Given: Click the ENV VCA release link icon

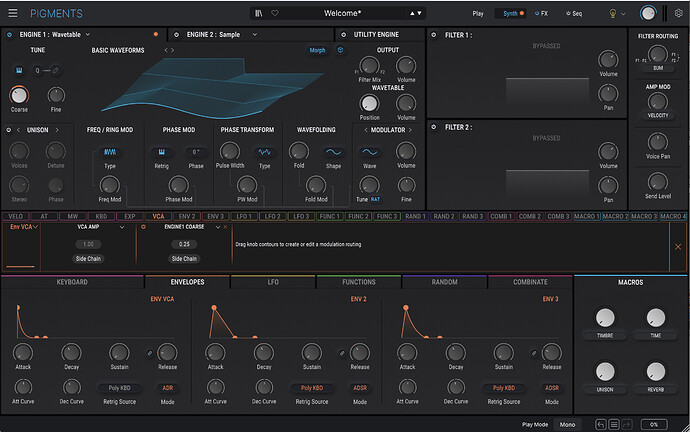Looking at the screenshot, I should pyautogui.click(x=150, y=353).
